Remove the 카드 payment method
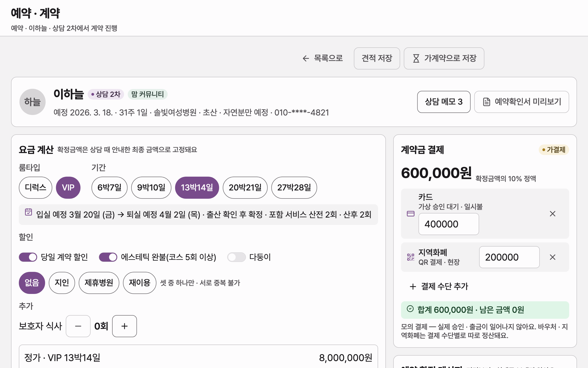 click(x=553, y=214)
